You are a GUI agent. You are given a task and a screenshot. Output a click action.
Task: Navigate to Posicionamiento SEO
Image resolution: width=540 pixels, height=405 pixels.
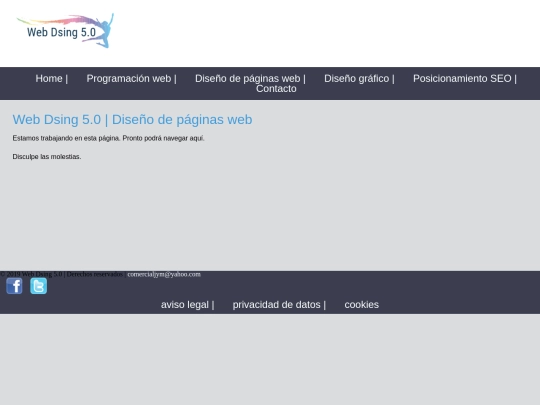point(462,79)
